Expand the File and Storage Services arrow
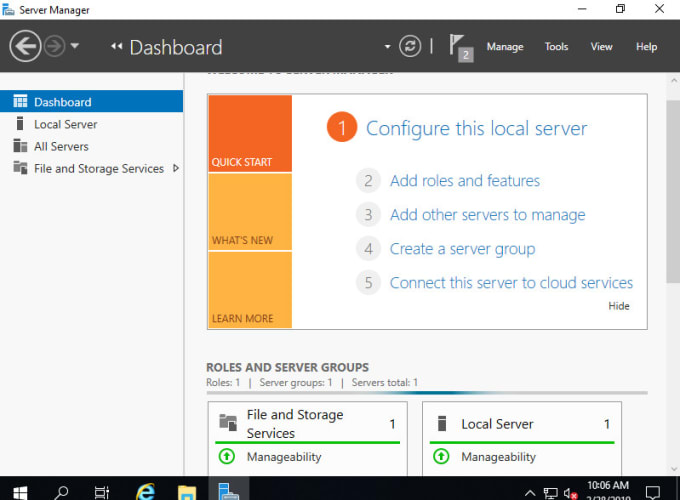Viewport: 680px width, 500px height. coord(176,168)
